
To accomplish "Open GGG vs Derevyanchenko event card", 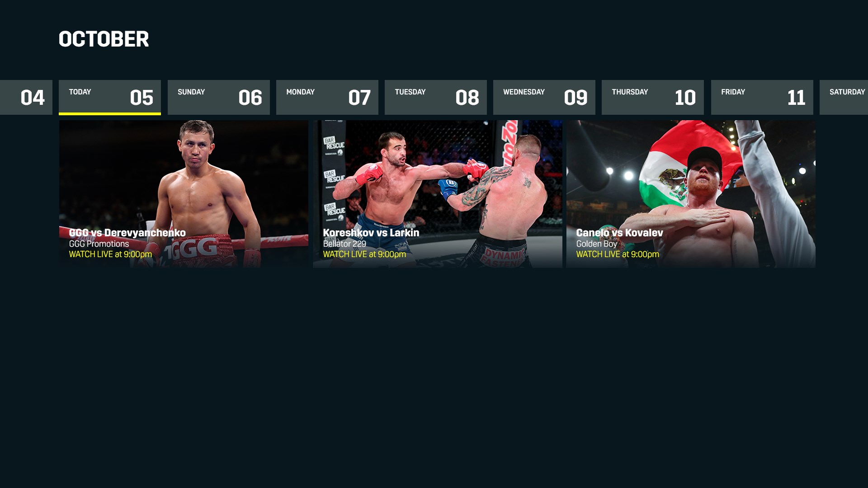I will coord(184,194).
